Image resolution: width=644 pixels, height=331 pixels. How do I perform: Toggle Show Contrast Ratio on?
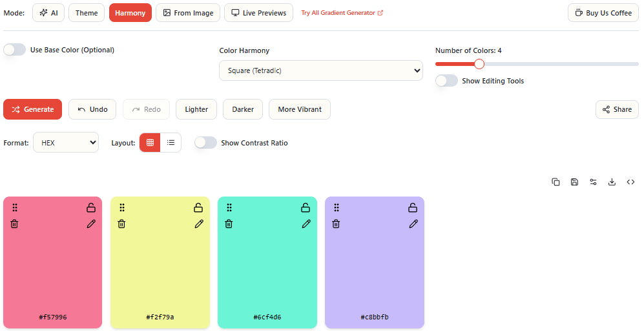[205, 143]
